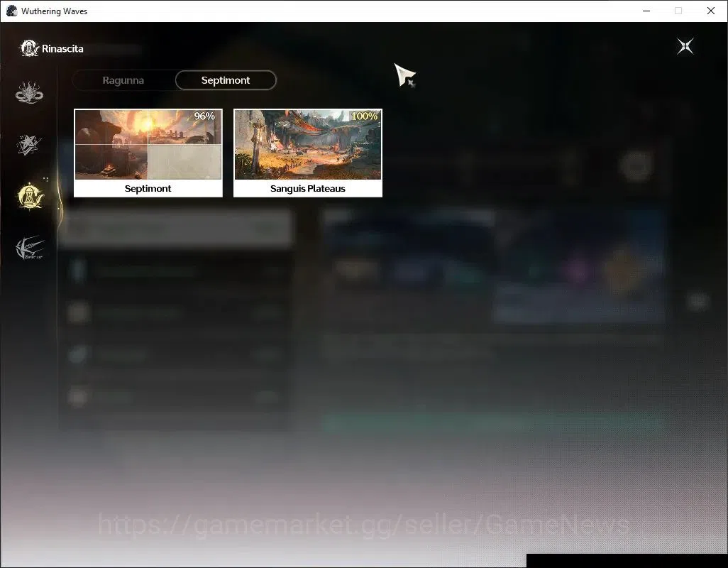Image resolution: width=728 pixels, height=568 pixels.
Task: Close the Wuthering Waves window
Action: tap(711, 11)
